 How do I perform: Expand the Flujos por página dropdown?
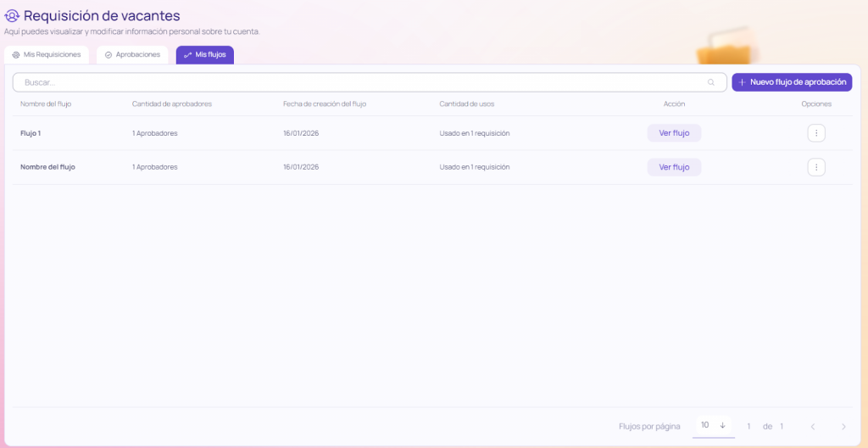point(713,425)
